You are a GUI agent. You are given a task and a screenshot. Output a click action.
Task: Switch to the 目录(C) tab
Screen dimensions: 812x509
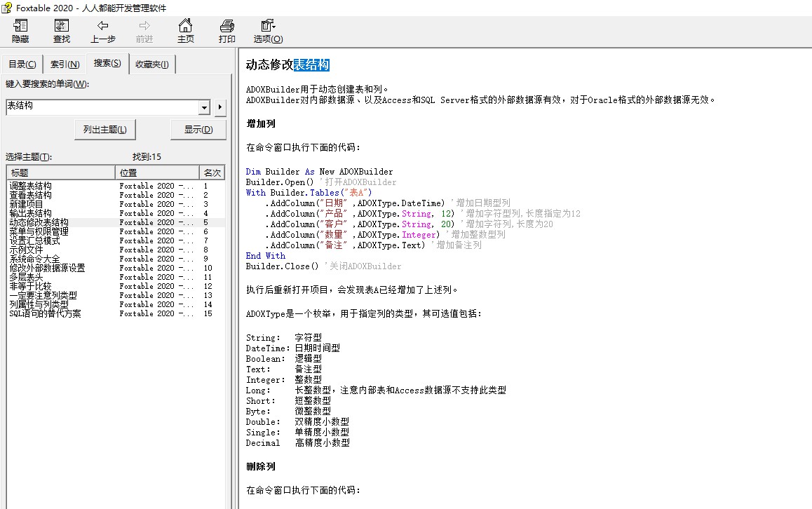coord(22,65)
